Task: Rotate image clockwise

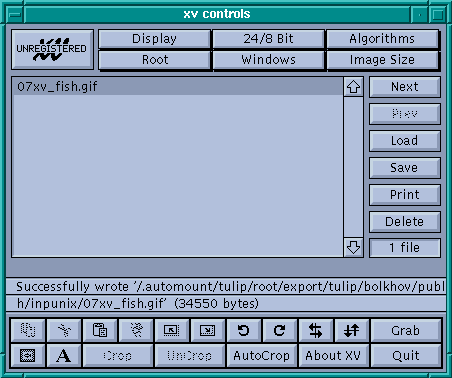Action: [280, 330]
